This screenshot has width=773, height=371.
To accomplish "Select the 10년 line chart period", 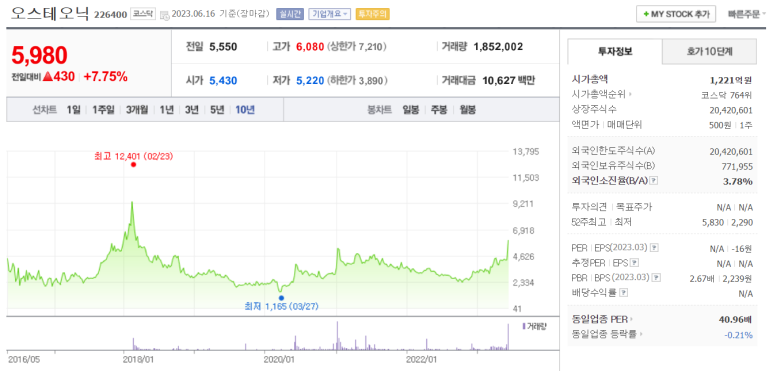I will coord(245,110).
